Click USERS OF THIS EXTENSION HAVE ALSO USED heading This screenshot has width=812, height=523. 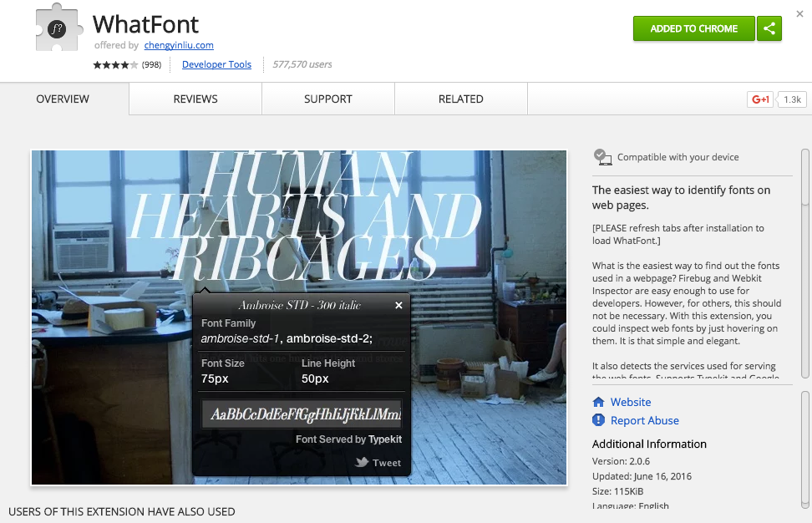[122, 511]
